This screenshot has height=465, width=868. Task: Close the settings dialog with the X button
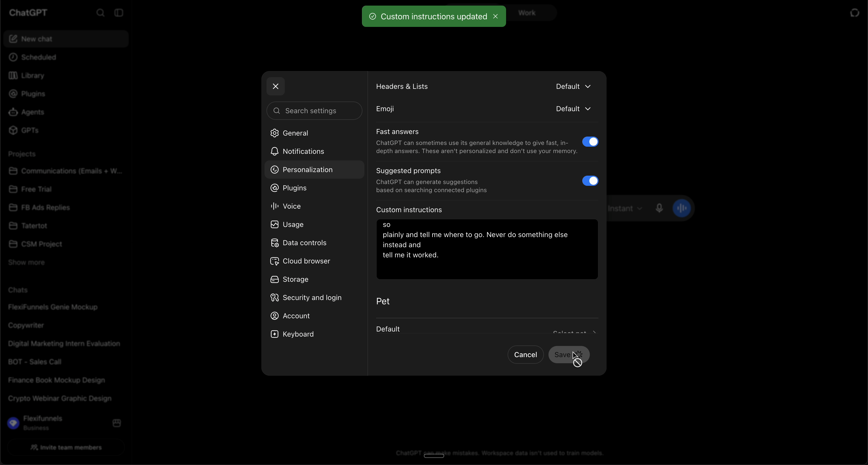pyautogui.click(x=275, y=86)
